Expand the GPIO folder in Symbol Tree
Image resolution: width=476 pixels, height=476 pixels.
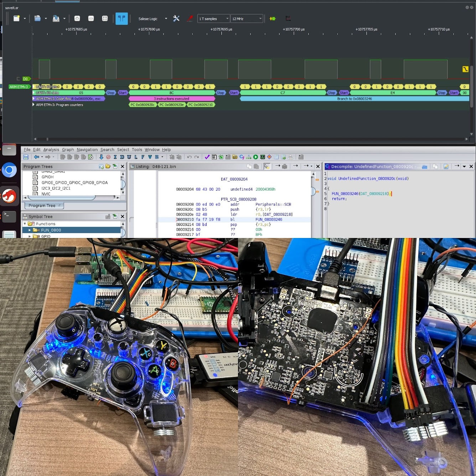tap(30, 236)
